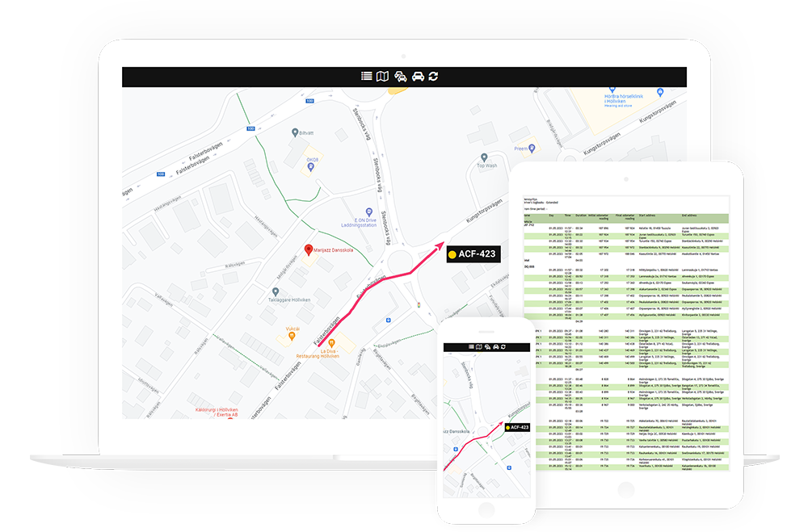Show all vehicles with the multi-car icon
The image size is (808, 532).
pos(400,76)
